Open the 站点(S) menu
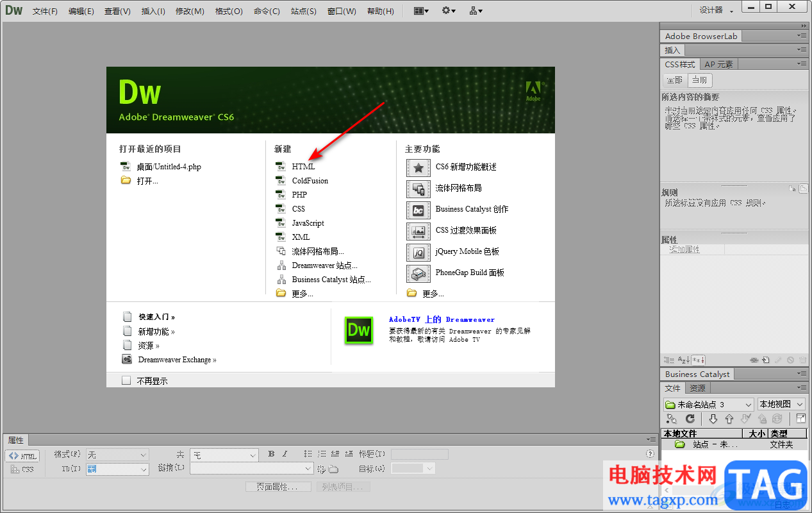Image resolution: width=812 pixels, height=513 pixels. 303,11
